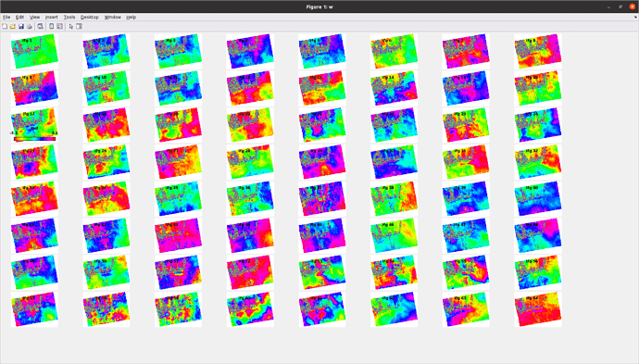Select the ifg 64 interferogram thumbnail
The height and width of the screenshot is (364, 639).
click(x=538, y=309)
